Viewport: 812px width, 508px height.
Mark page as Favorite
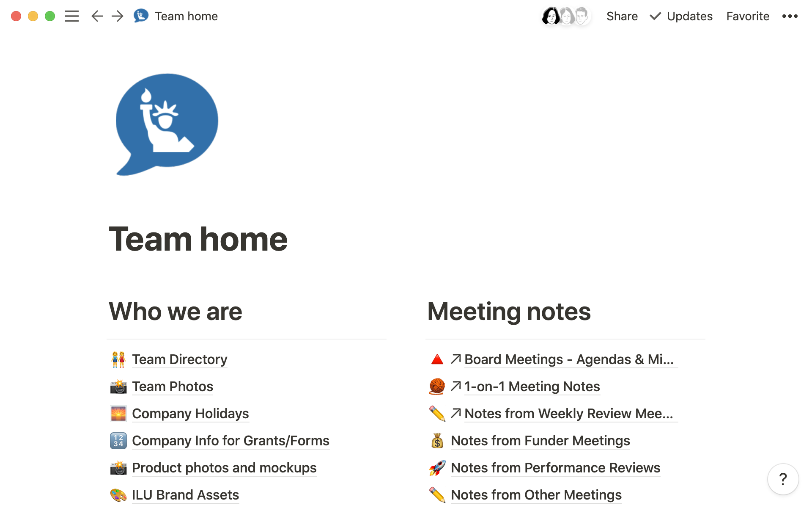click(748, 16)
